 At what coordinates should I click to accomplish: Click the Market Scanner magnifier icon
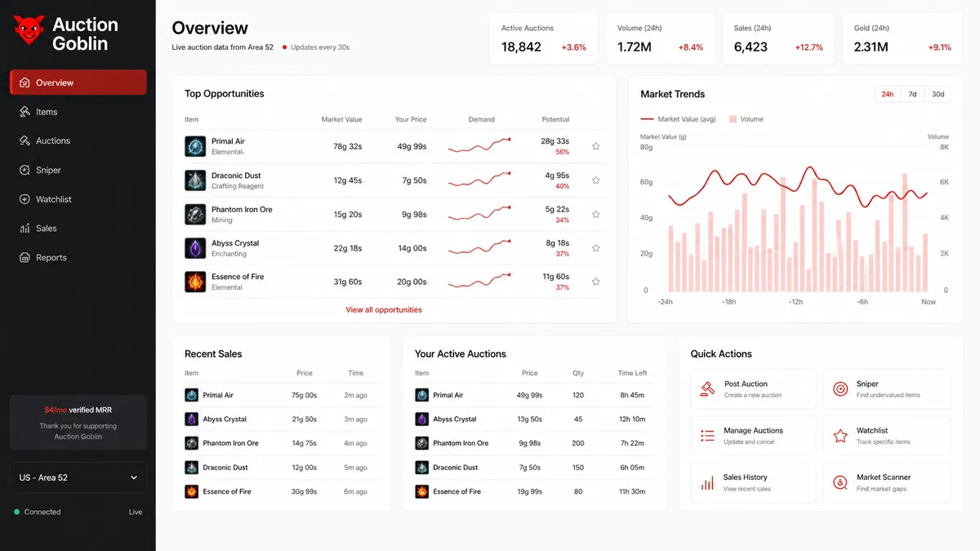840,482
